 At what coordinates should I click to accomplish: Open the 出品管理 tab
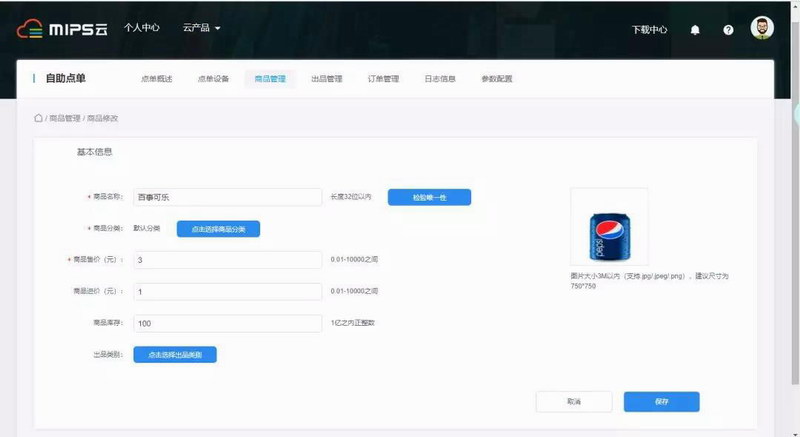tap(327, 79)
